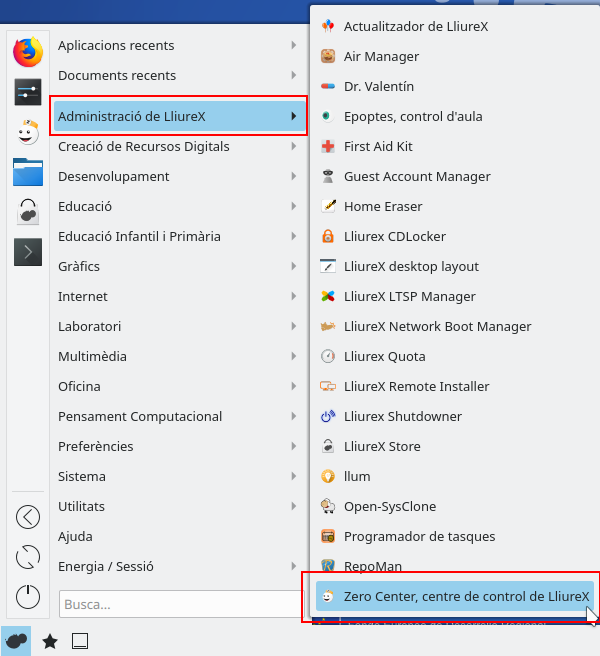Launch Lliurex Shutdowner

tap(402, 416)
